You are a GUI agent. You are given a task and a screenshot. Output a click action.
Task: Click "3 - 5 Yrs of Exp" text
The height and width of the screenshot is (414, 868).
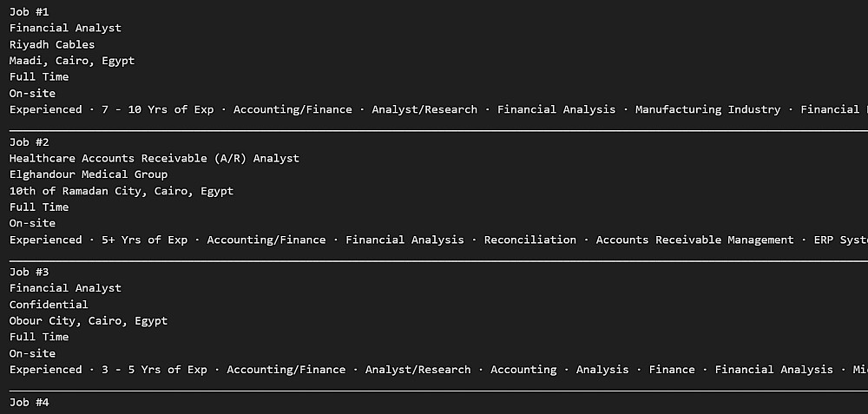[154, 370]
